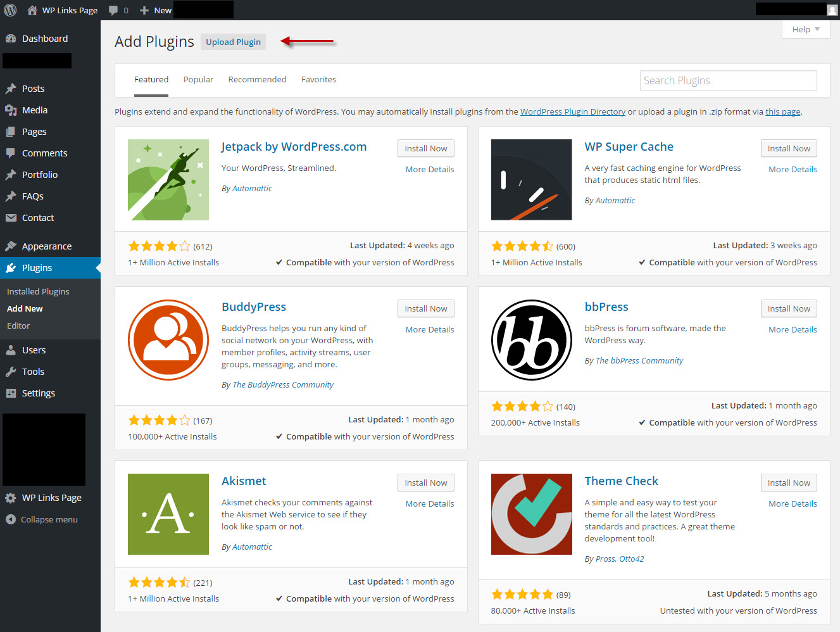
Task: View More Details for Akismet
Action: tap(430, 503)
